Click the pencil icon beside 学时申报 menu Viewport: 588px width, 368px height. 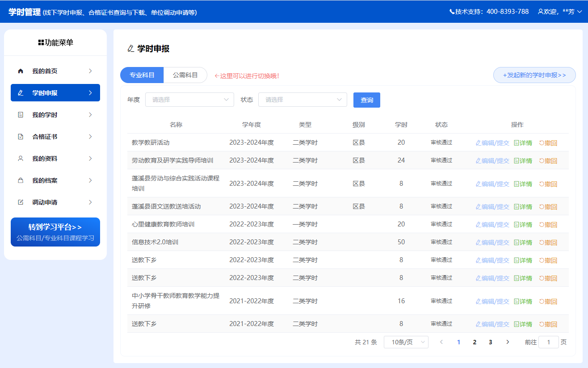pos(20,93)
